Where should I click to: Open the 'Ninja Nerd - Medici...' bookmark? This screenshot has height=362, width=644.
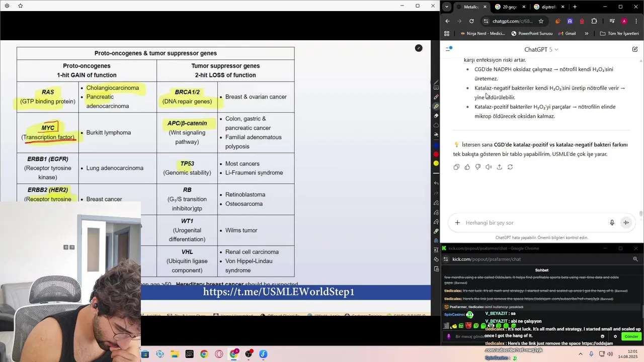tap(482, 34)
